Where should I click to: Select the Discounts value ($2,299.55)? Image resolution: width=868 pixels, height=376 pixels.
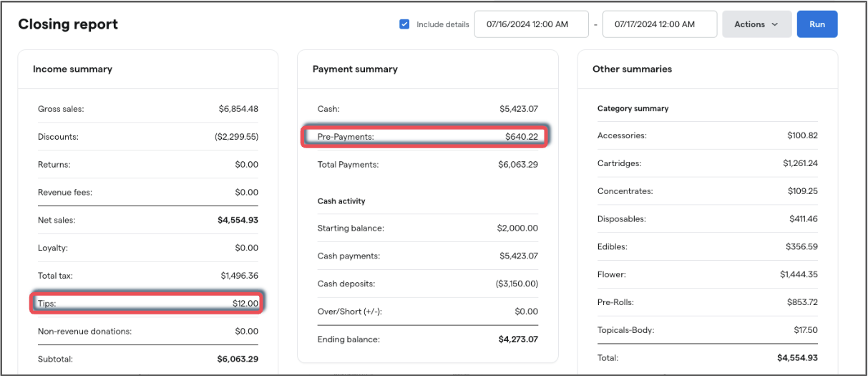click(x=236, y=137)
